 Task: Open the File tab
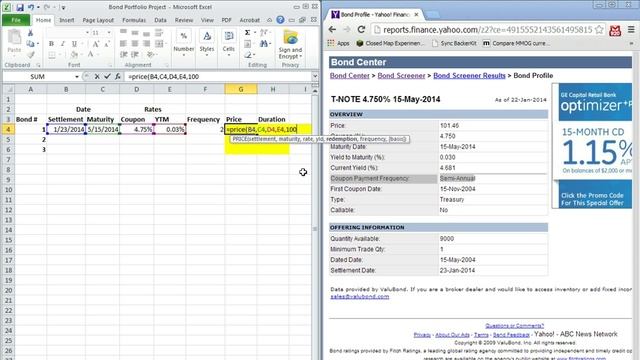pyautogui.click(x=16, y=20)
